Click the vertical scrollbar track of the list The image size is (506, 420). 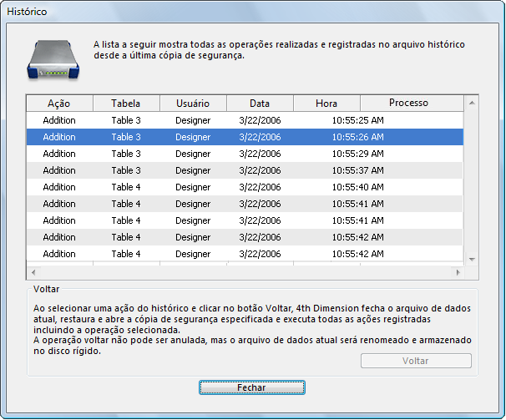point(471,184)
